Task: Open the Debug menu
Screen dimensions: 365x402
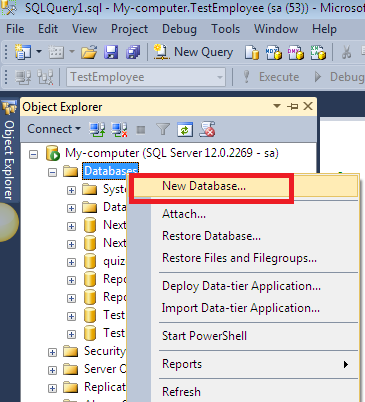Action: pos(179,29)
